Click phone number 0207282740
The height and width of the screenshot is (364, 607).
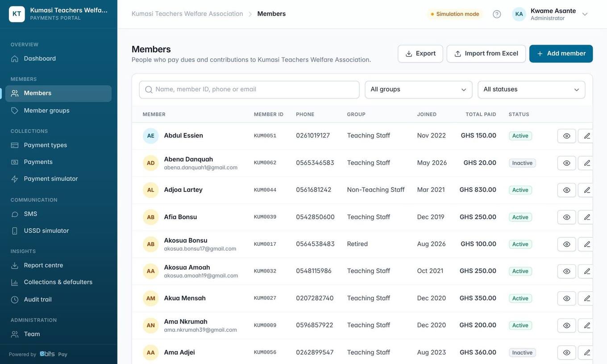(315, 298)
